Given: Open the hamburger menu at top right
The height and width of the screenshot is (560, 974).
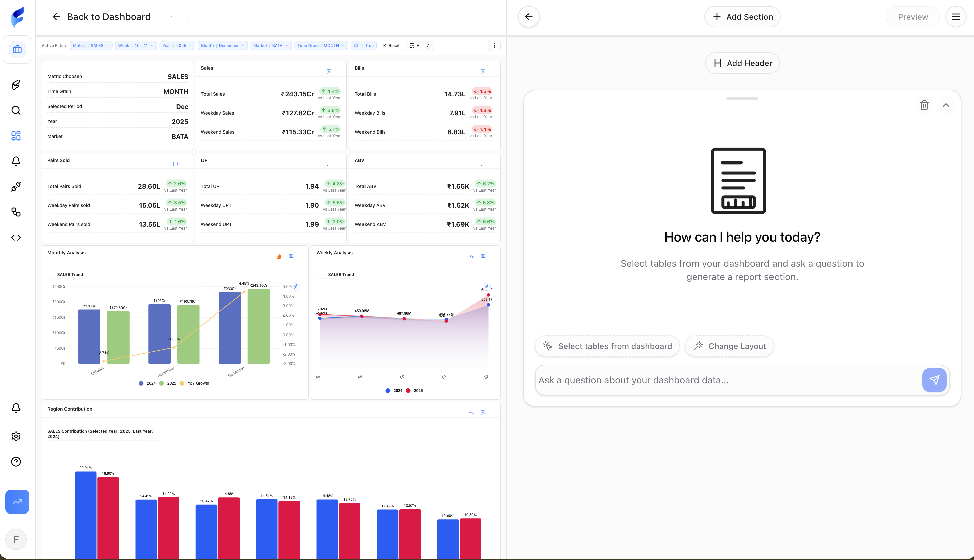Looking at the screenshot, I should click(956, 17).
